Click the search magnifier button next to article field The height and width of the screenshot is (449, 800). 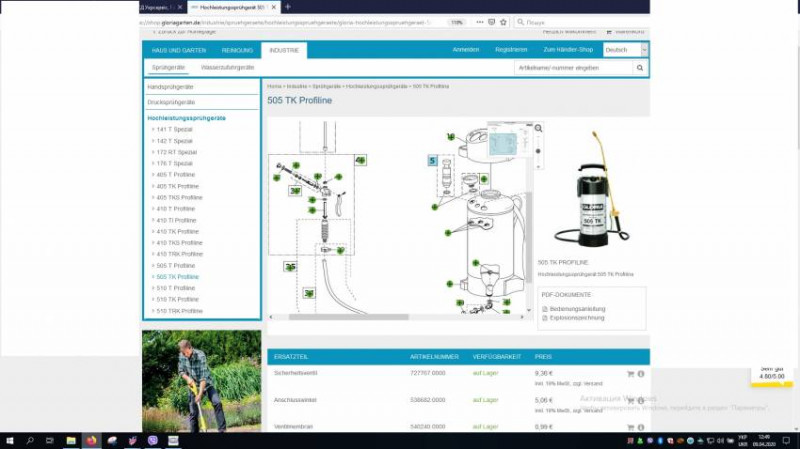[x=640, y=68]
